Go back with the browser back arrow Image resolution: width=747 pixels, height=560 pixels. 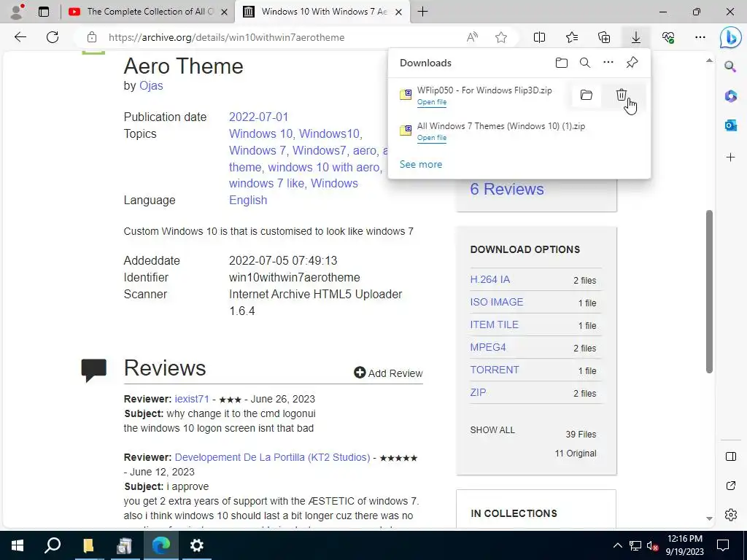[x=20, y=37]
